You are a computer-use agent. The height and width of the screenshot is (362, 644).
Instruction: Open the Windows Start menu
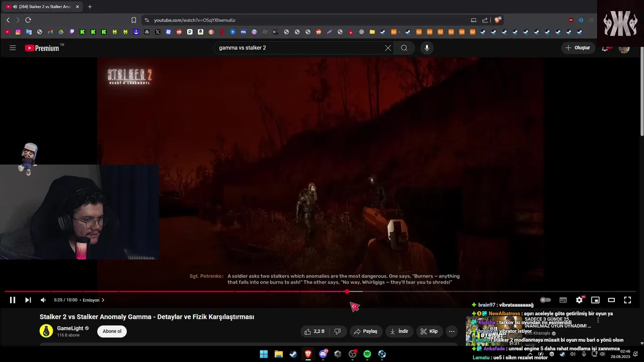(264, 354)
